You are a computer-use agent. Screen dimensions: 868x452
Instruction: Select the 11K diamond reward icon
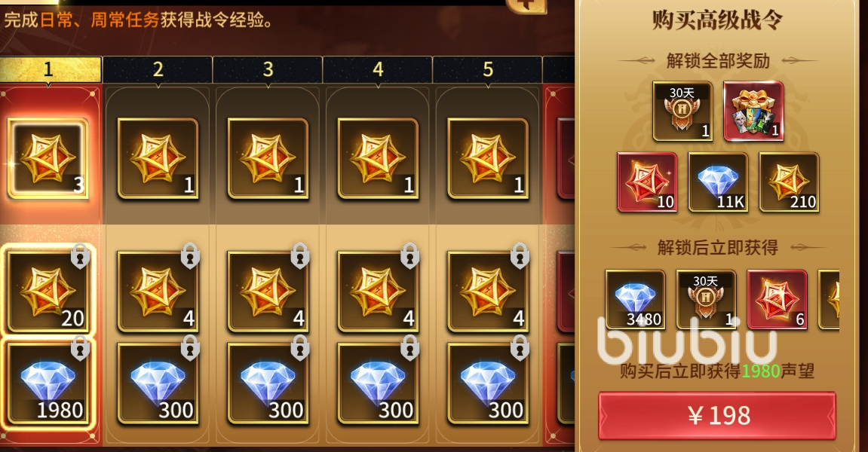click(718, 182)
